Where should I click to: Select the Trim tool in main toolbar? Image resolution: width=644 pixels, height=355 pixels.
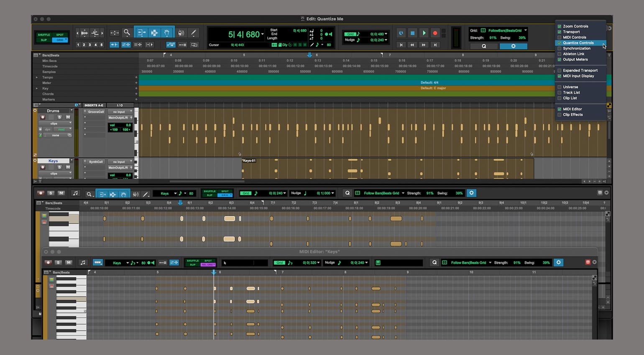pos(142,33)
